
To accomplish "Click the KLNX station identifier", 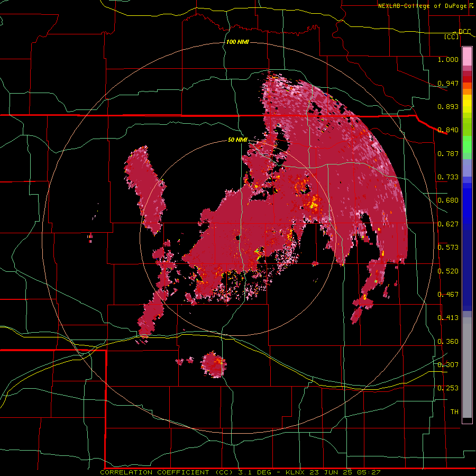I will point(296,472).
